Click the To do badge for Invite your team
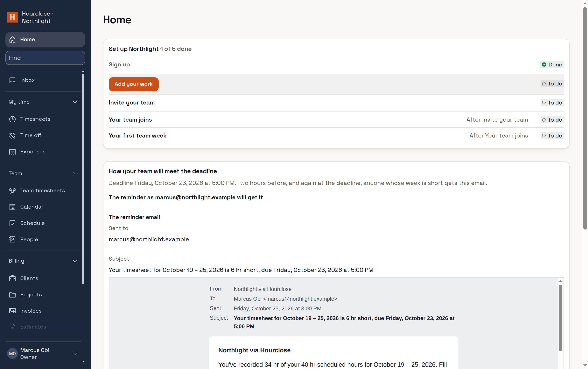The width and height of the screenshot is (588, 369). tap(552, 103)
